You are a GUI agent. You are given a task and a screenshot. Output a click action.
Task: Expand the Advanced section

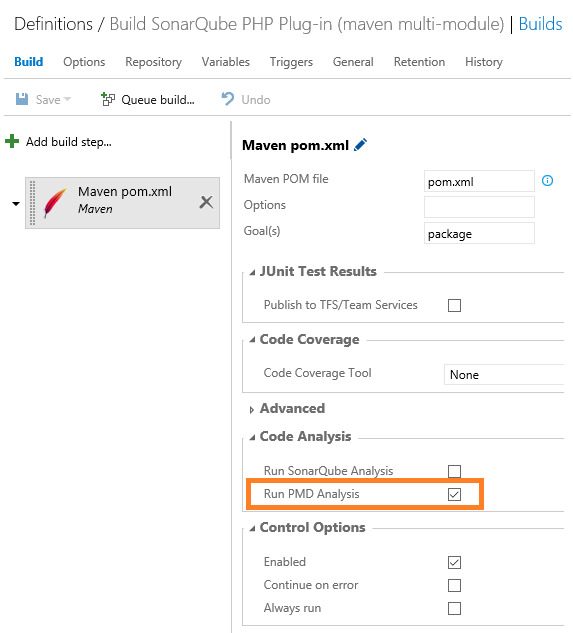252,410
